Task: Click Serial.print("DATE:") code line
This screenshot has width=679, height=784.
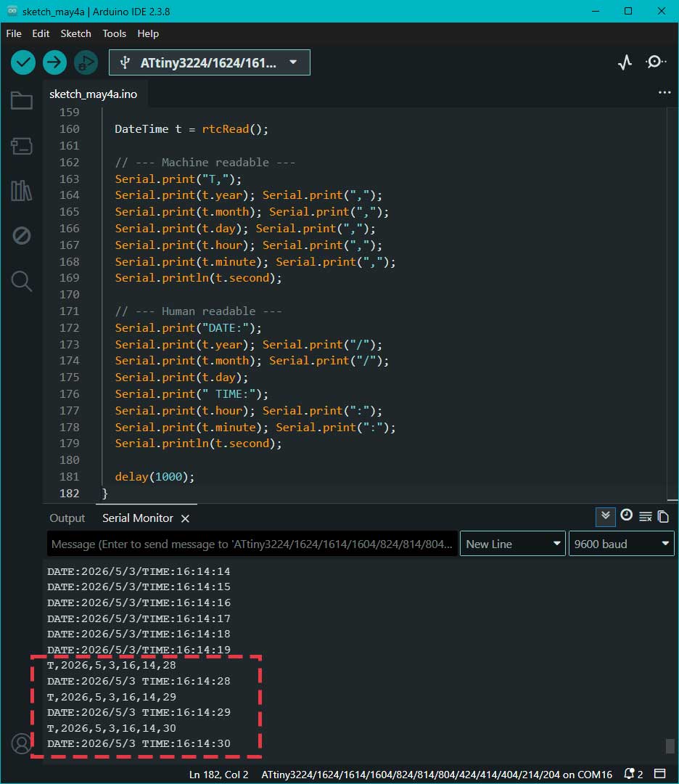Action: point(188,327)
